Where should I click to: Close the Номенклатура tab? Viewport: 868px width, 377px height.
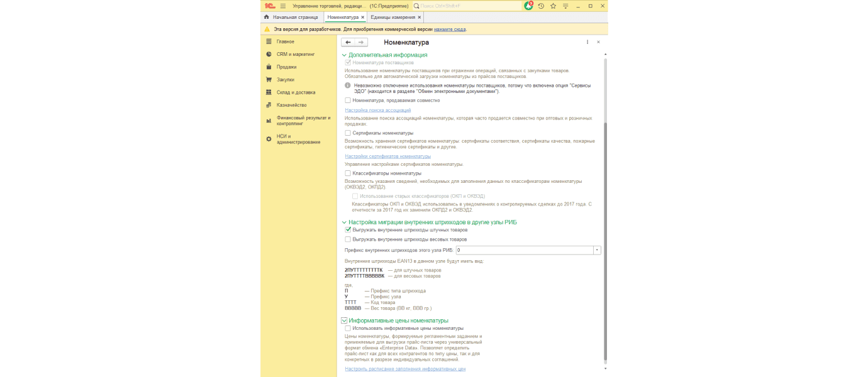(x=363, y=17)
